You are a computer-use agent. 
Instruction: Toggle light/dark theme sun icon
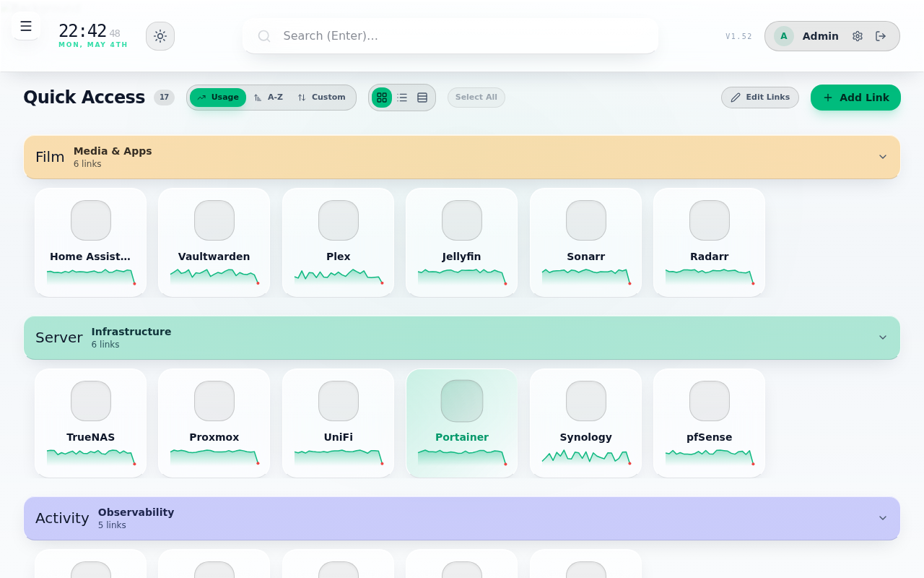coord(160,36)
